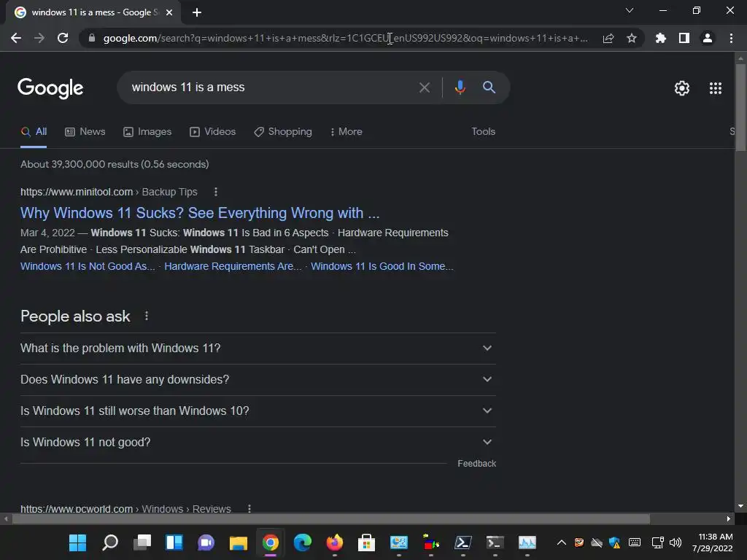
Task: Toggle Chrome side panel
Action: (x=684, y=38)
